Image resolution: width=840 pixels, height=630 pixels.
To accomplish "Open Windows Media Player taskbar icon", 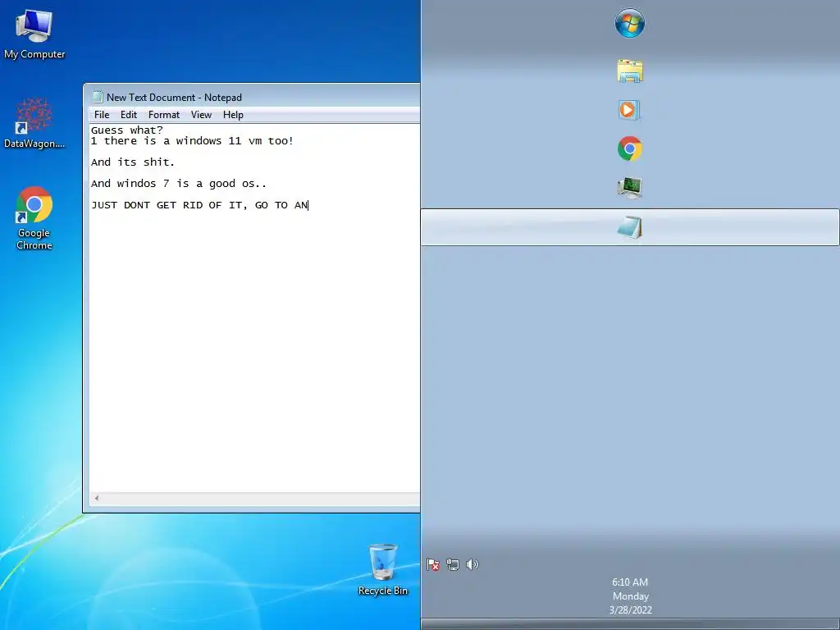I will 629,111.
